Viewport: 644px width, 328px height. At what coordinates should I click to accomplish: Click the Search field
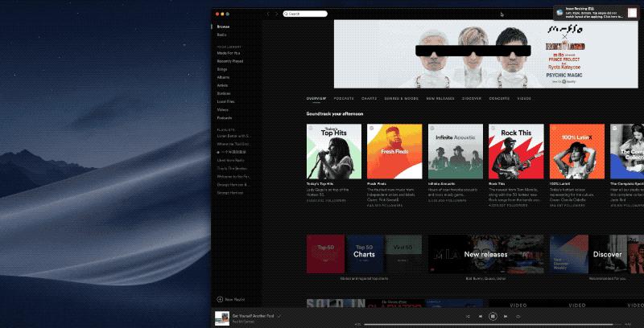306,14
